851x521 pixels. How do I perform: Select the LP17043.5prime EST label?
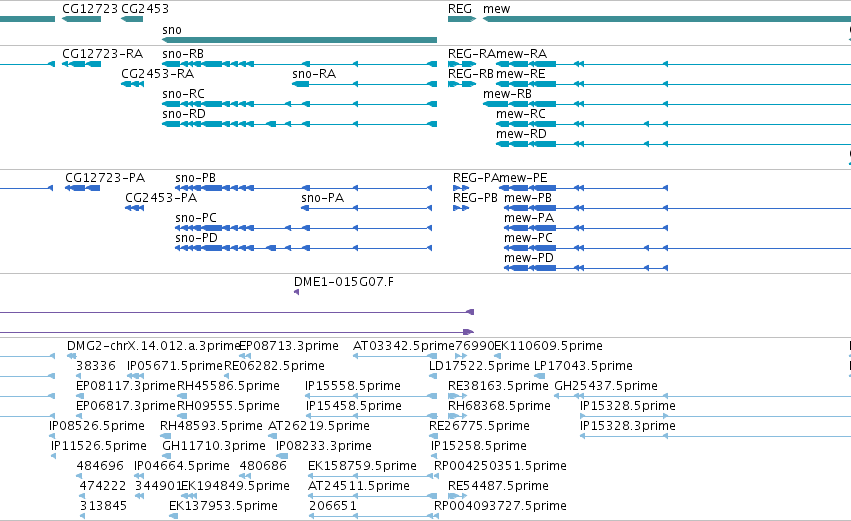pyautogui.click(x=583, y=366)
